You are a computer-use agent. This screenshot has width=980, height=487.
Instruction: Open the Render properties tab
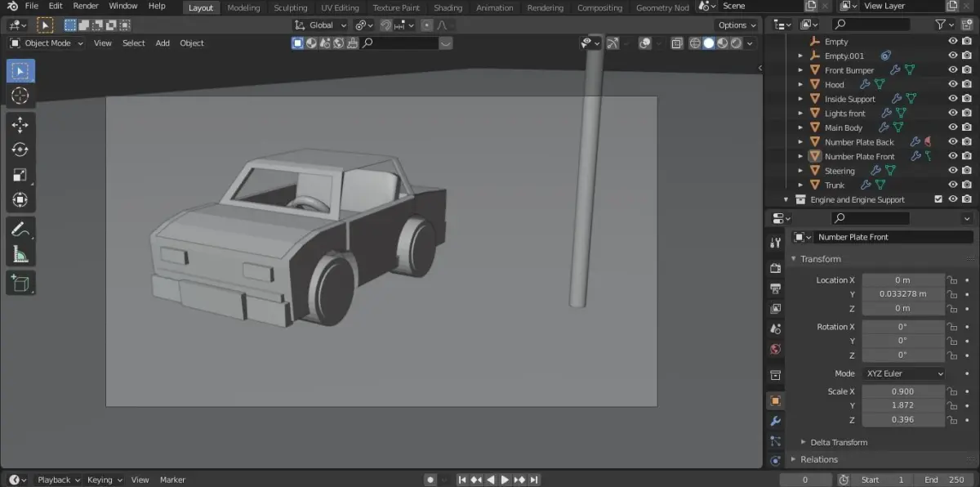click(775, 268)
